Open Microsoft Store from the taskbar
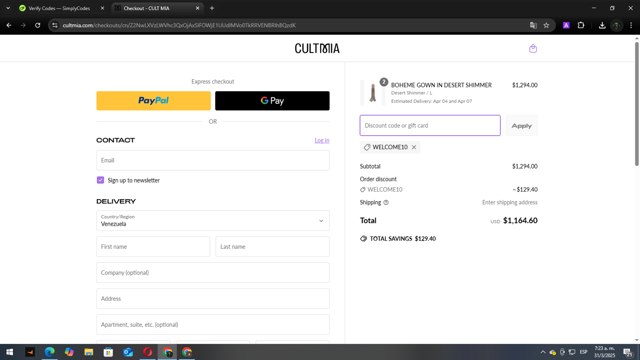Screen dimensions: 640x360 coord(108,352)
